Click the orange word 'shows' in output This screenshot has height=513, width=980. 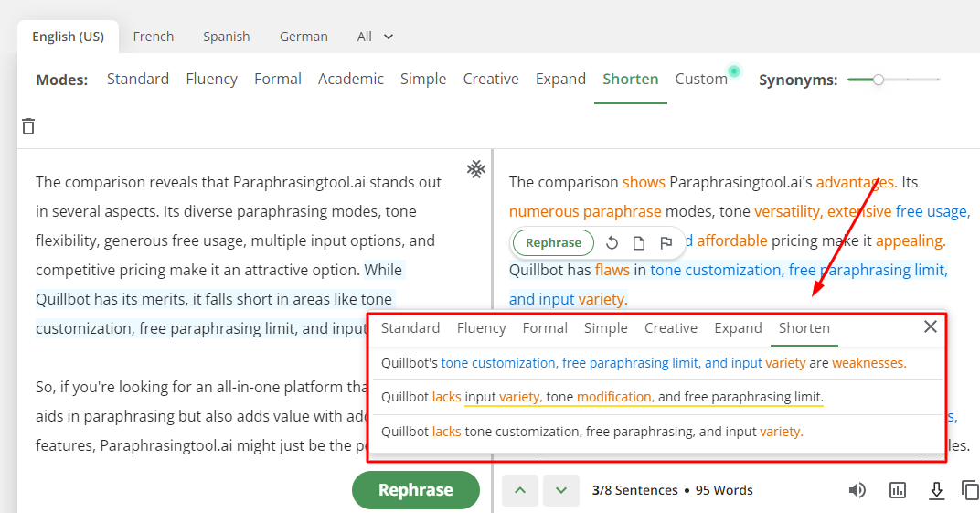point(644,183)
